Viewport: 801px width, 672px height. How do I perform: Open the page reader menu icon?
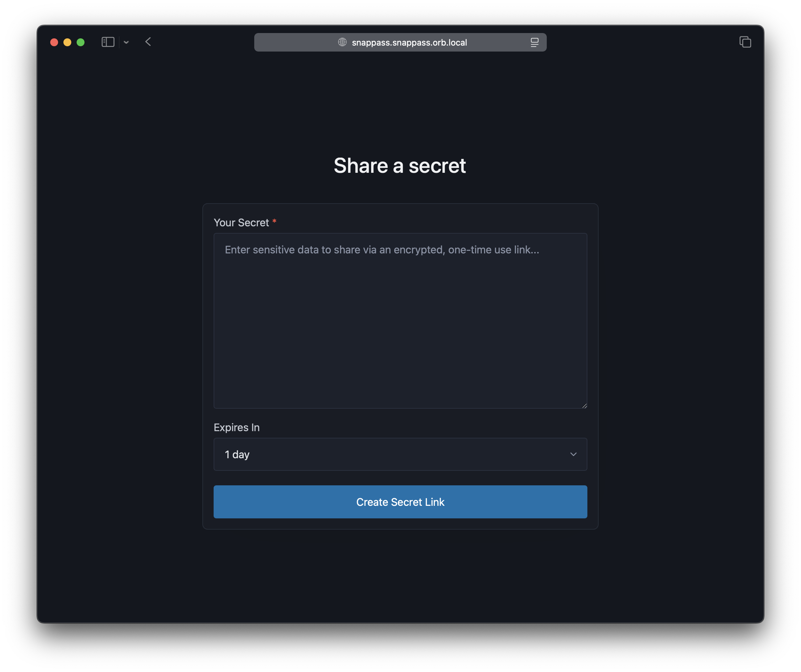click(x=534, y=42)
